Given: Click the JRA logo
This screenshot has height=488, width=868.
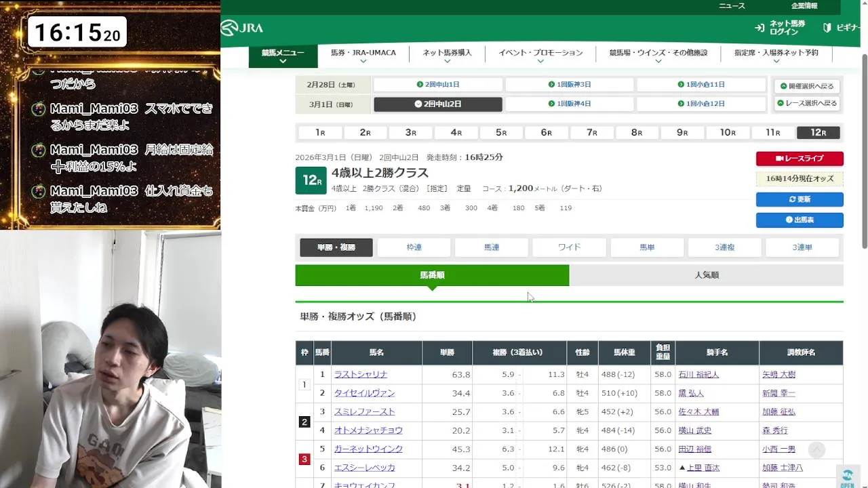Looking at the screenshot, I should click(242, 28).
